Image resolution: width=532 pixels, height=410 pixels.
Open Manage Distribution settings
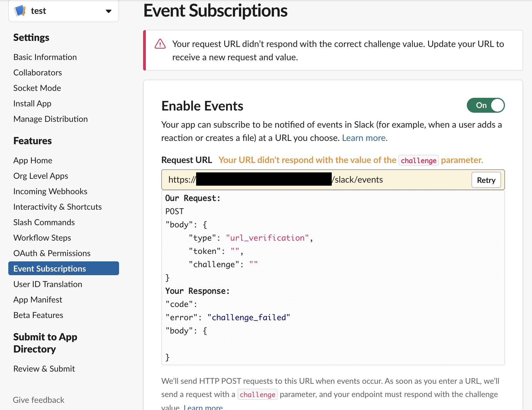pos(50,119)
